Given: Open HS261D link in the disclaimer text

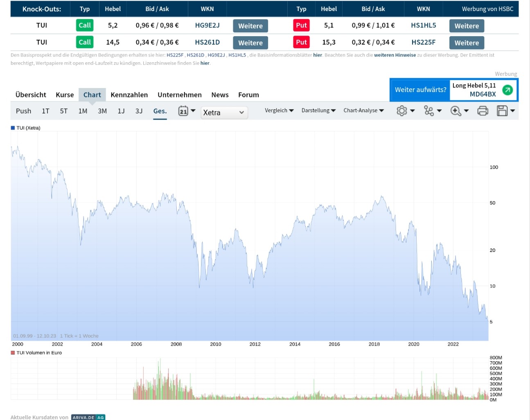Looking at the screenshot, I should (196, 55).
